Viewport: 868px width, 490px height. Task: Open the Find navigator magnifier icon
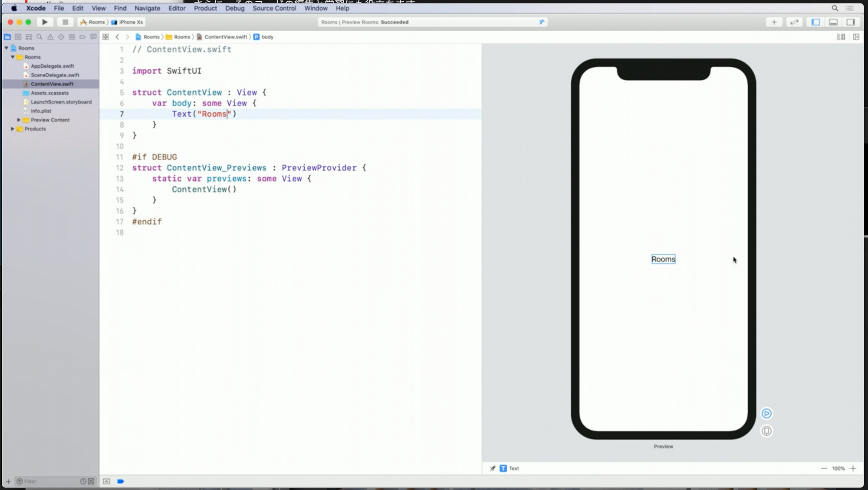[x=39, y=37]
